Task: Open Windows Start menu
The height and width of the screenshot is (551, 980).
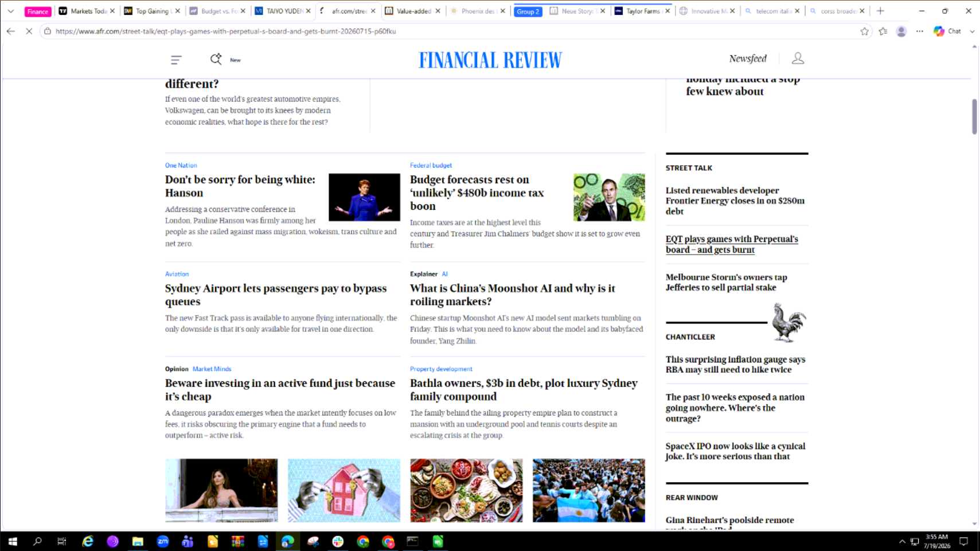Action: tap(12, 541)
